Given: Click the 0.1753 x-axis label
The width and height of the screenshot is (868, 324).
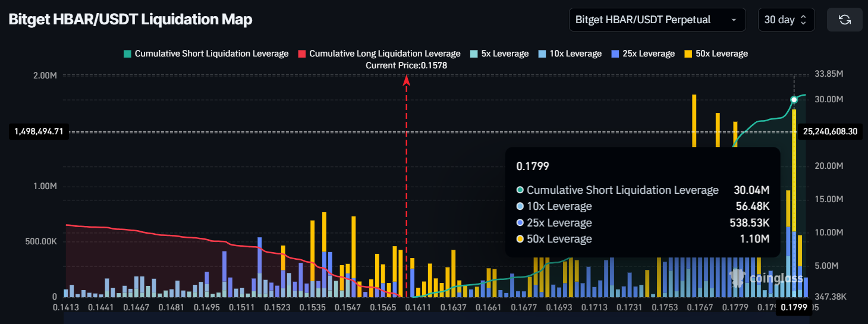Looking at the screenshot, I should pyautogui.click(x=665, y=307).
